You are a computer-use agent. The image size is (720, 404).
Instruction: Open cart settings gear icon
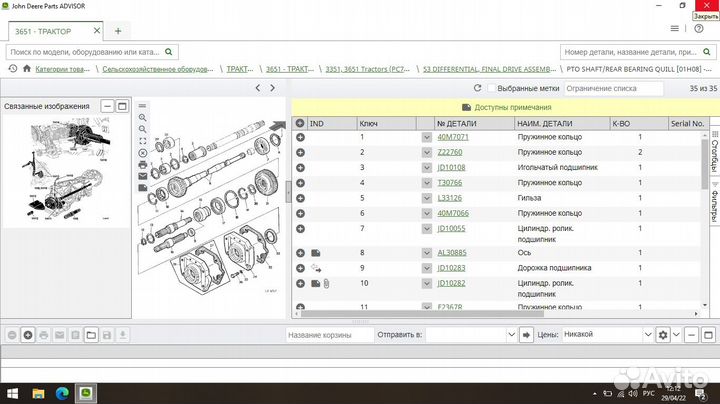click(x=663, y=335)
